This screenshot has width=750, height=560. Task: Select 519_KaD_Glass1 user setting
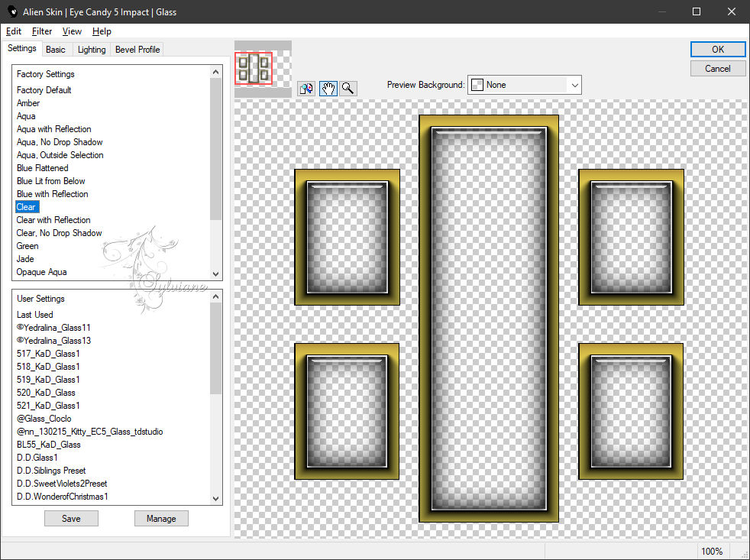pyautogui.click(x=48, y=379)
